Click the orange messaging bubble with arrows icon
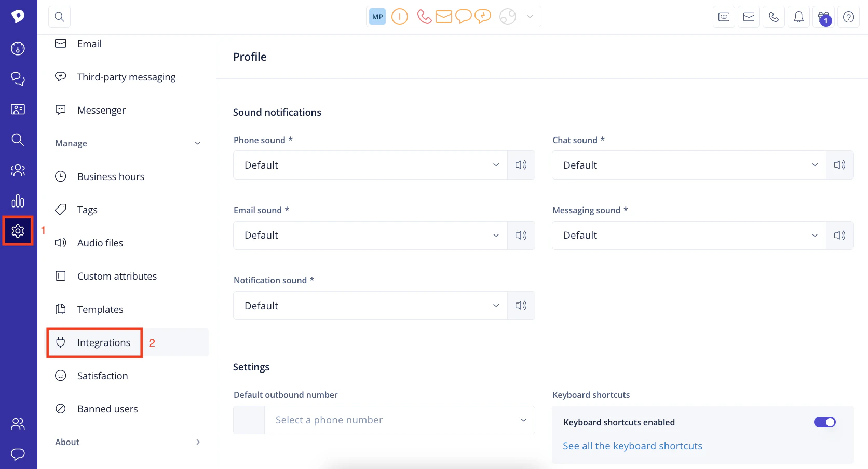868x469 pixels. coord(483,17)
